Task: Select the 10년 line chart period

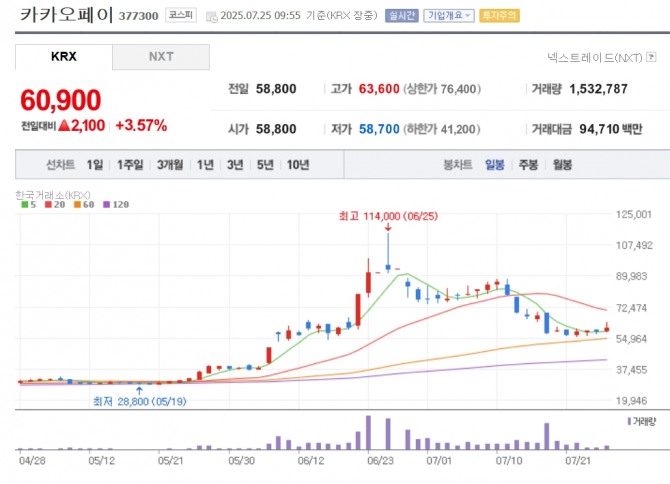Action: point(298,164)
